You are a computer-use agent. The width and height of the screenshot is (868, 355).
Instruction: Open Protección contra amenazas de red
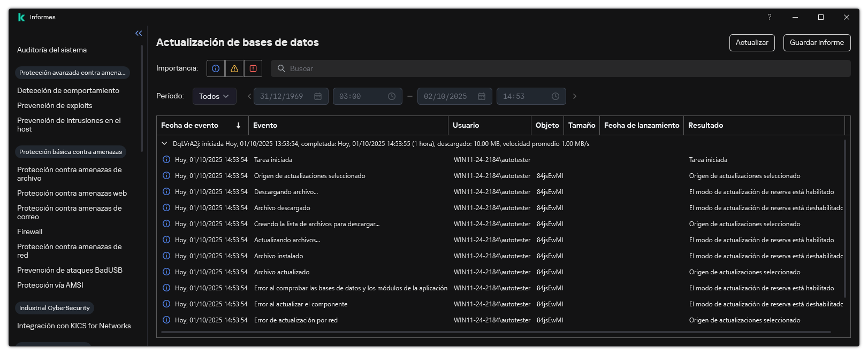pyautogui.click(x=70, y=251)
